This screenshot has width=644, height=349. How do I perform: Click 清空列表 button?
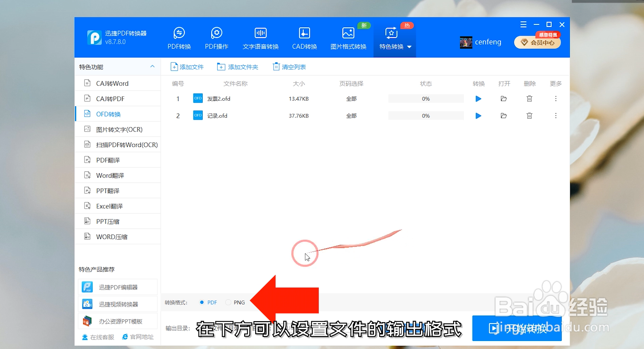[289, 67]
